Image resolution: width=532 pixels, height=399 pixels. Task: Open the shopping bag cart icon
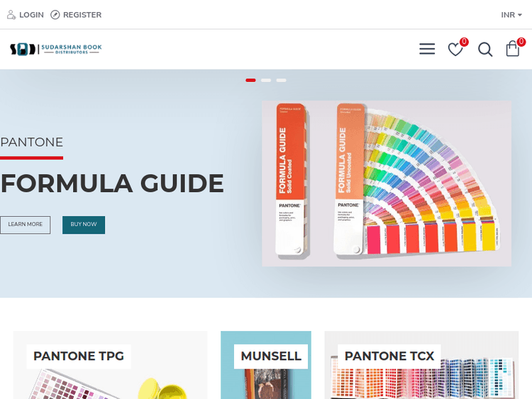512,49
